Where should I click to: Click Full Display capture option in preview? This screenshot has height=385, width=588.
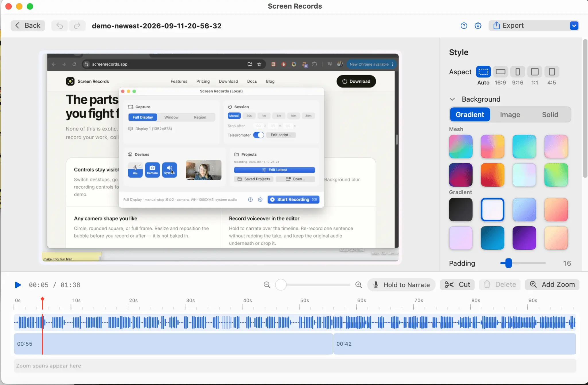pyautogui.click(x=143, y=117)
